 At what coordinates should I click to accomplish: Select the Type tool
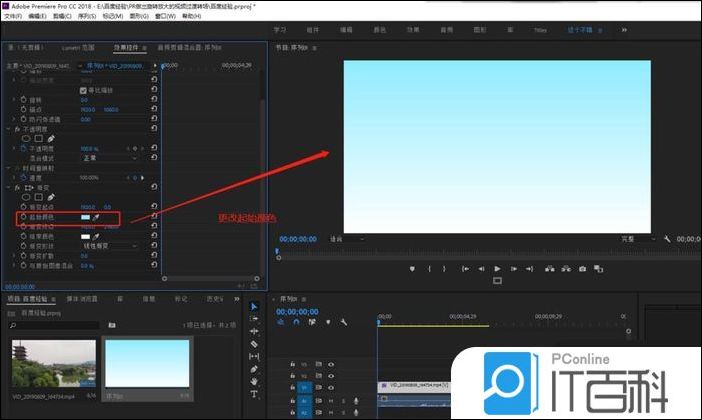tap(254, 394)
